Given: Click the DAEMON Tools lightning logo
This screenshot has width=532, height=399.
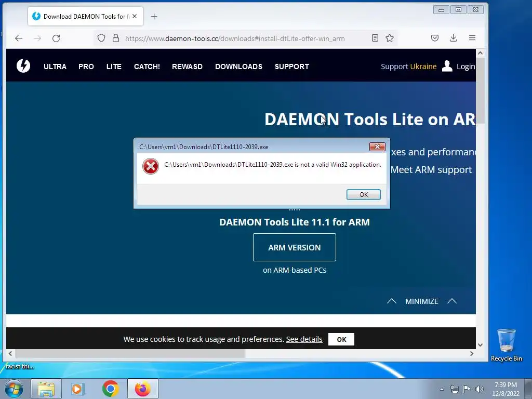Looking at the screenshot, I should [23, 66].
